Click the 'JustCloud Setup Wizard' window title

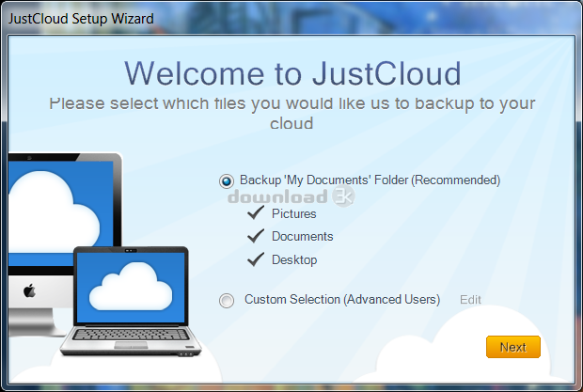tap(81, 19)
